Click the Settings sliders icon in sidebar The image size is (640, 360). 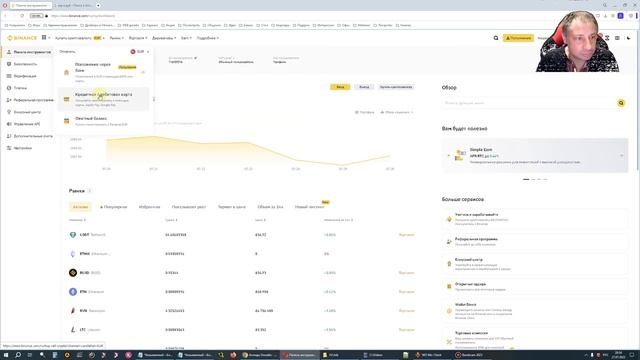pyautogui.click(x=9, y=148)
